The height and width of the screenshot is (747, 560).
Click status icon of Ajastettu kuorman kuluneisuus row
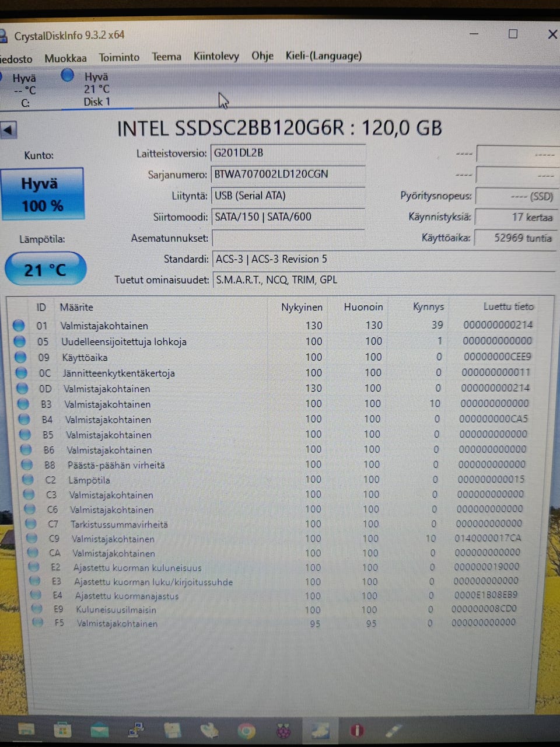(34, 567)
